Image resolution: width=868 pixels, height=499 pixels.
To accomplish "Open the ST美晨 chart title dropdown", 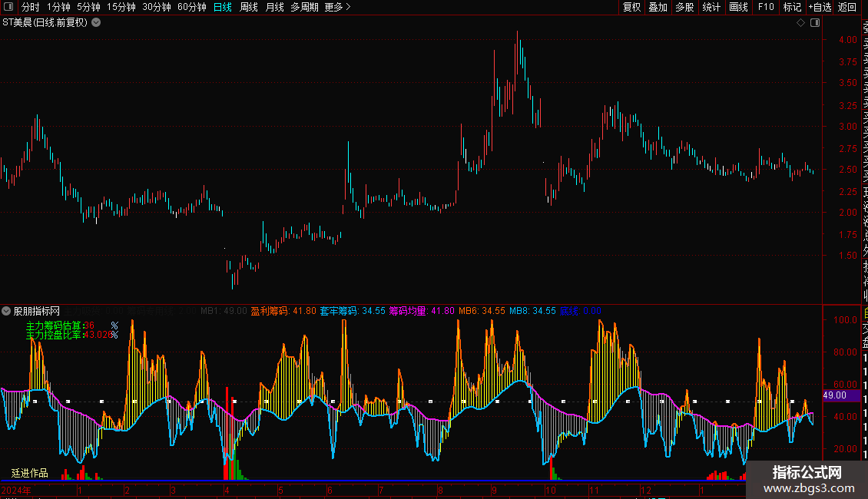I will coord(96,23).
